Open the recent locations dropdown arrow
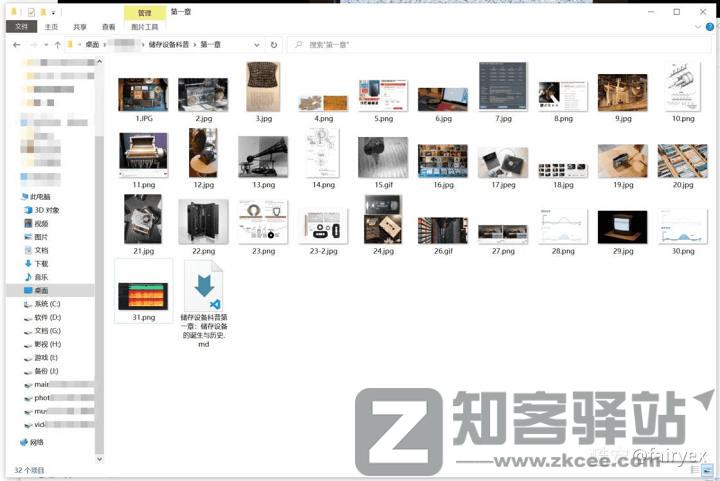This screenshot has width=720, height=481. pos(46,45)
